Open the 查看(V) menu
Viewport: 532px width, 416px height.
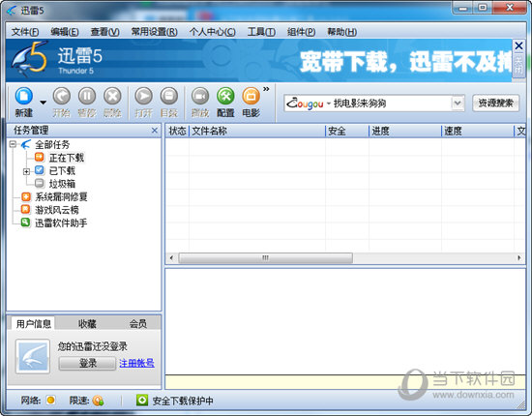(104, 32)
